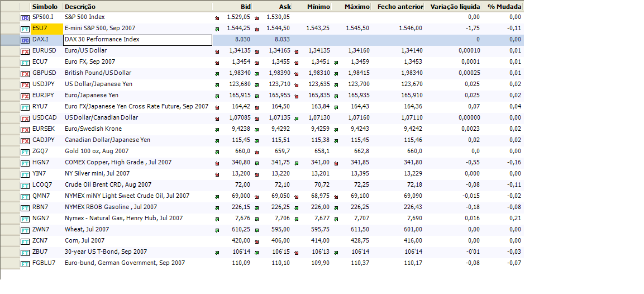644x294 pixels.
Task: Select the FX icon for USDCAD row
Action: pos(25,118)
